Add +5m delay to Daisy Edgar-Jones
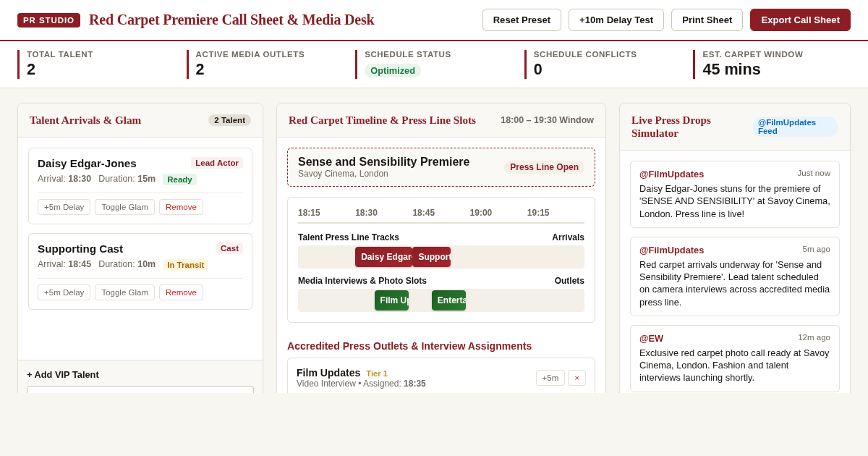 click(x=64, y=207)
